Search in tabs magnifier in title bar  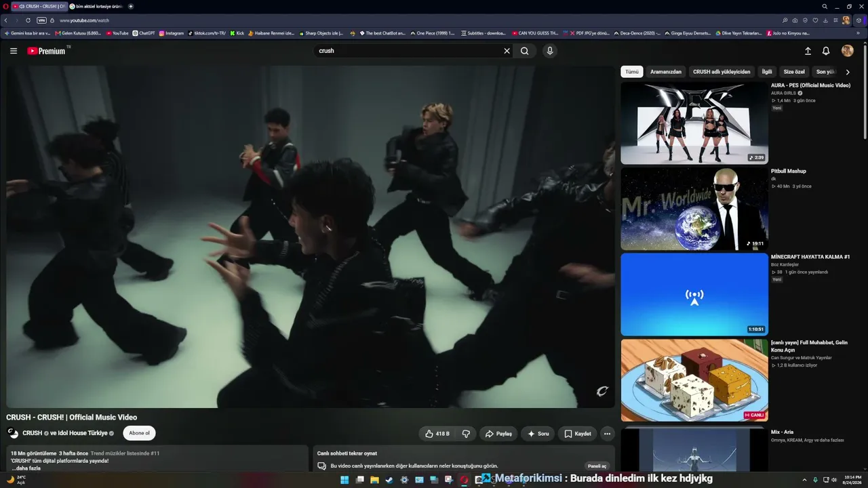click(x=825, y=6)
